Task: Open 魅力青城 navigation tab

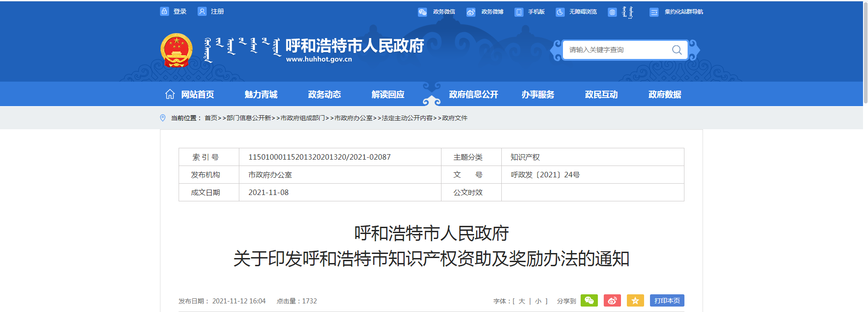Action: point(261,94)
